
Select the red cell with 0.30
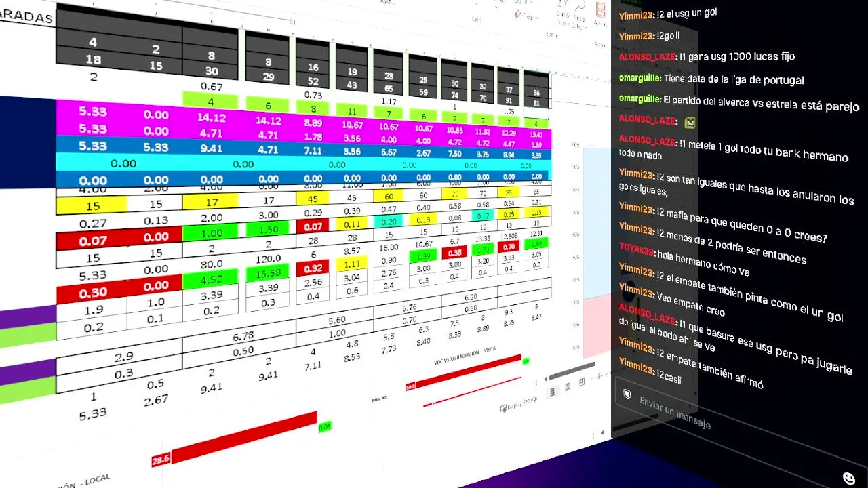pyautogui.click(x=92, y=293)
